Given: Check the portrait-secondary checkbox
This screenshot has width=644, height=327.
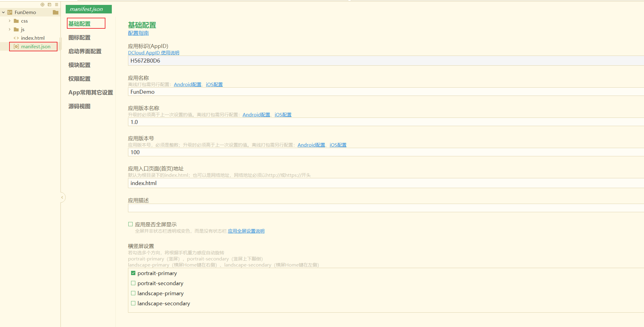Looking at the screenshot, I should pyautogui.click(x=133, y=283).
